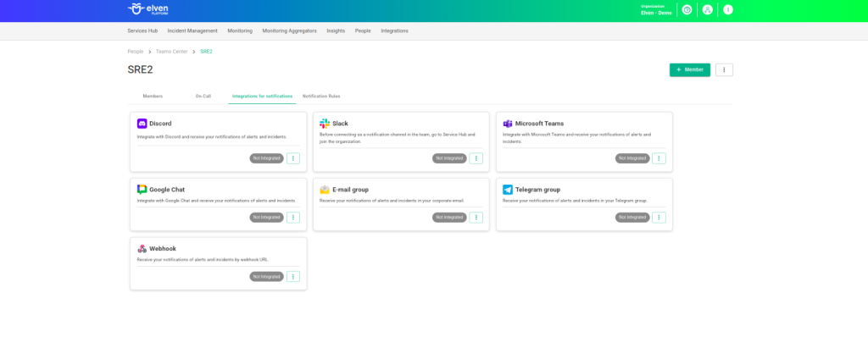Click the Telegram group logo icon
868x359 pixels.
(x=508, y=190)
